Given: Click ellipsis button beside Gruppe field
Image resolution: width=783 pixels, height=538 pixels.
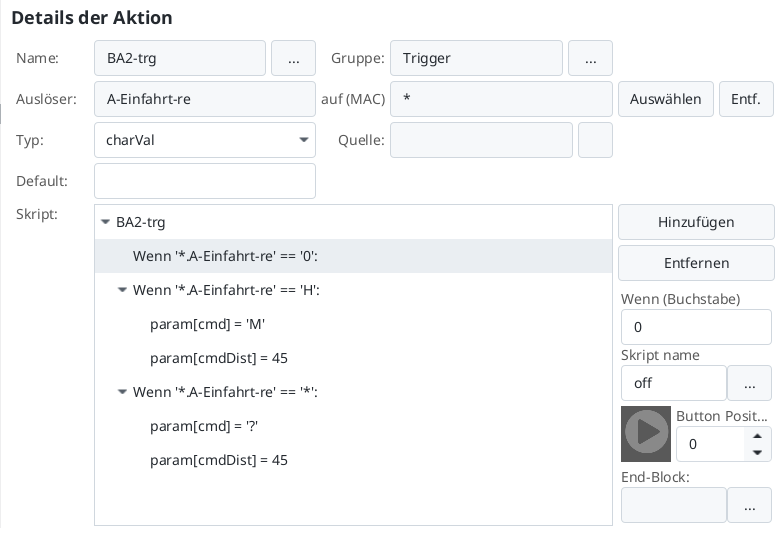Looking at the screenshot, I should [x=590, y=59].
